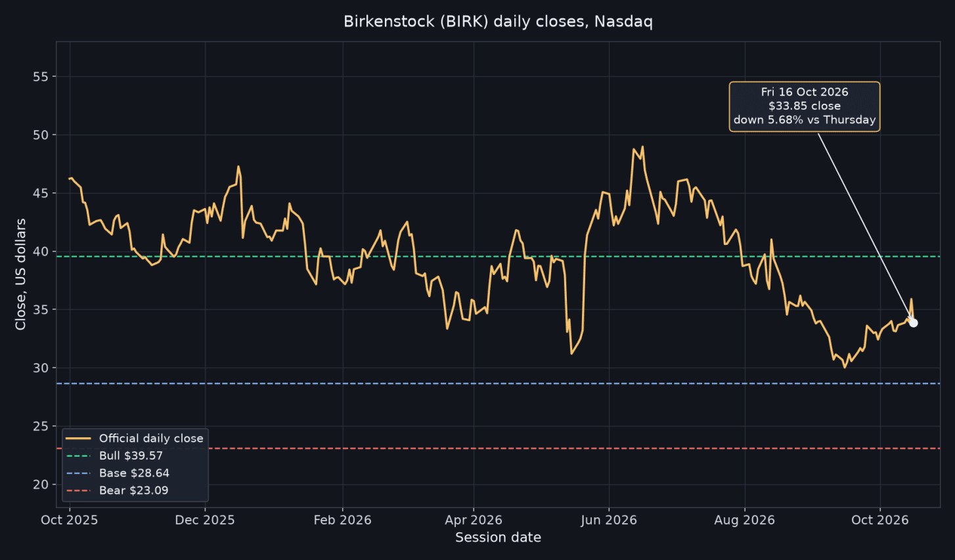955x560 pixels.
Task: Click the "Close, US dollars" y-axis label
Action: click(x=20, y=274)
